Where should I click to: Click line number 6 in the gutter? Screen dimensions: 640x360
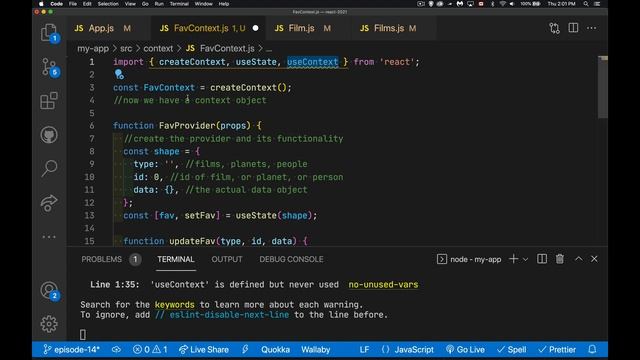(92, 126)
